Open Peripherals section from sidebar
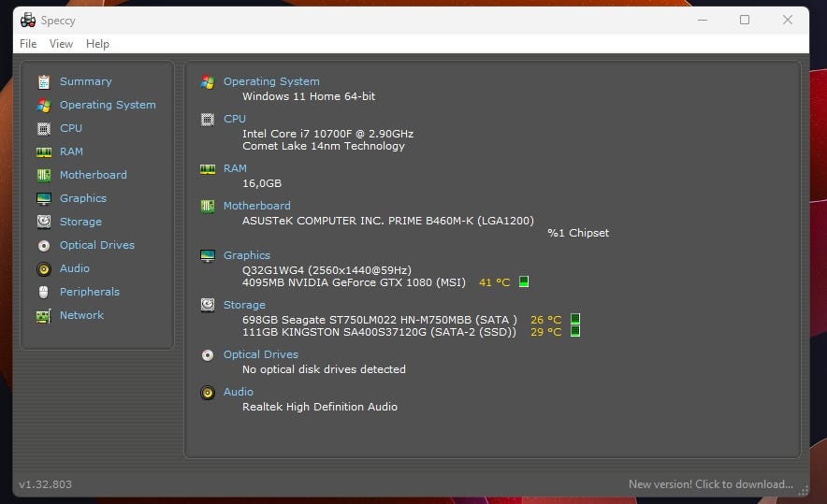 tap(90, 292)
